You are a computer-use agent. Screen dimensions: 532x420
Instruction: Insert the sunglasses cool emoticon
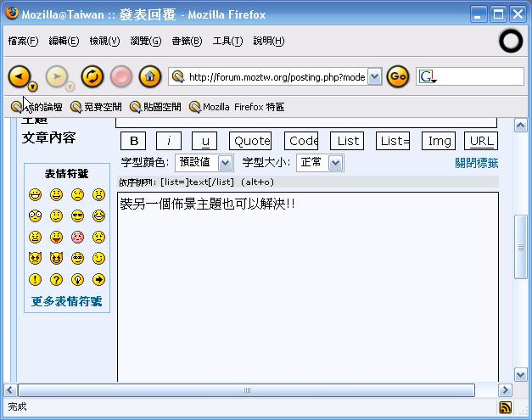(77, 216)
